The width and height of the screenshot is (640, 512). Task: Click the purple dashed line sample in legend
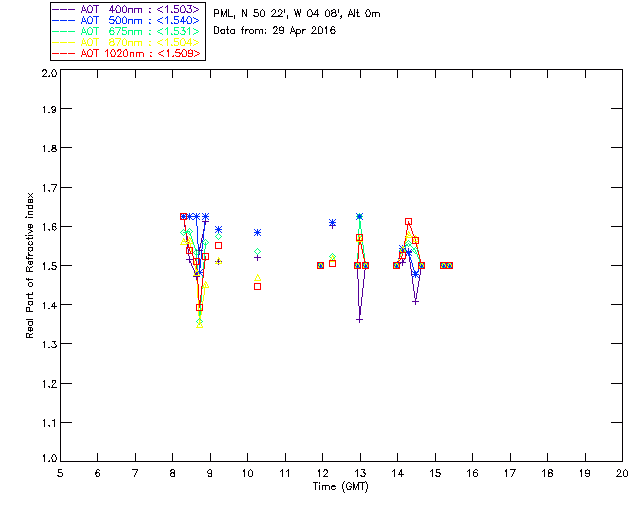[x=64, y=9]
